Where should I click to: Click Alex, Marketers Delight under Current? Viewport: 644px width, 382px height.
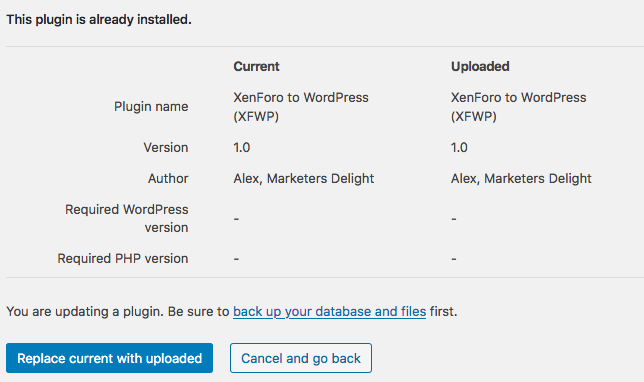click(304, 178)
